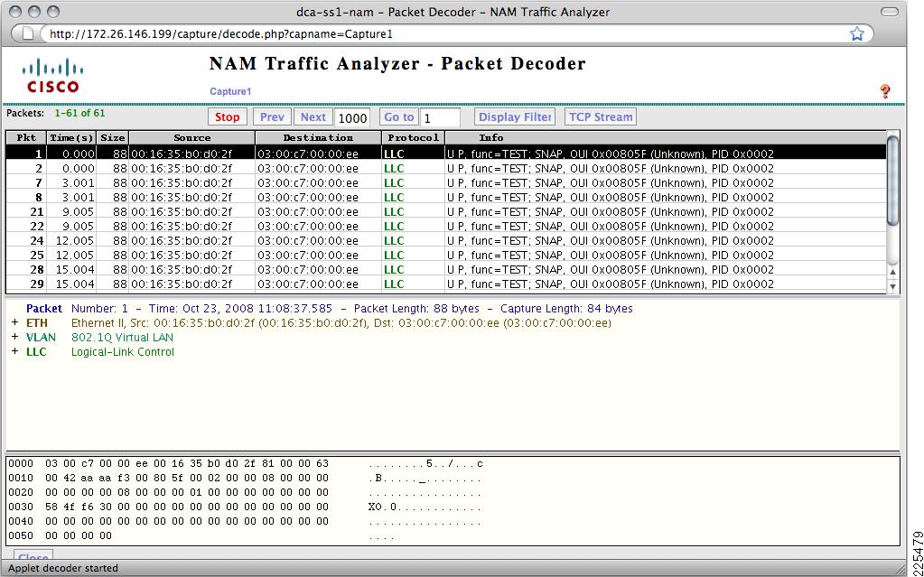Click the 12.005 time cell of packet 25

72,256
